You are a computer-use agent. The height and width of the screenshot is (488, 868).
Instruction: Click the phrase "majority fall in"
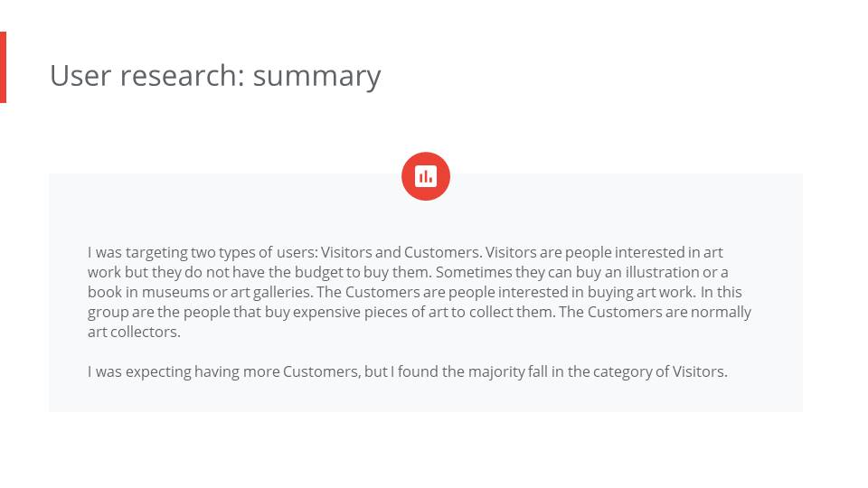point(515,371)
